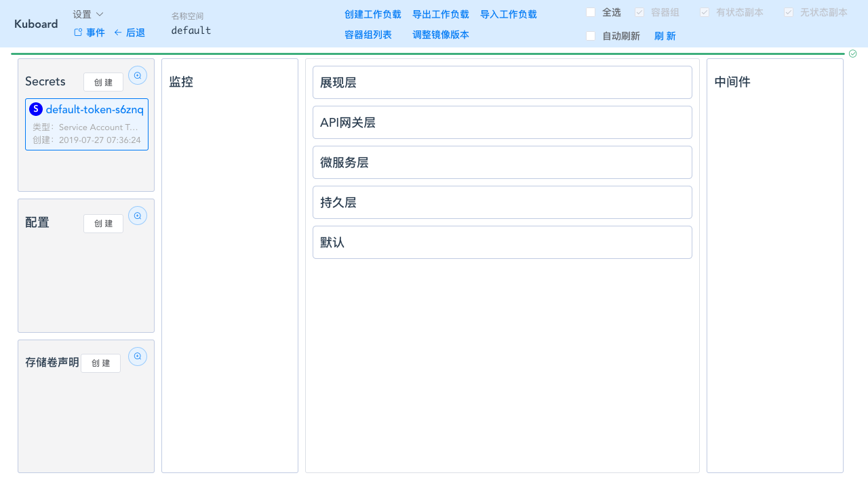The image size is (868, 488).
Task: Toggle the 无状态副本 checkbox
Action: point(789,12)
